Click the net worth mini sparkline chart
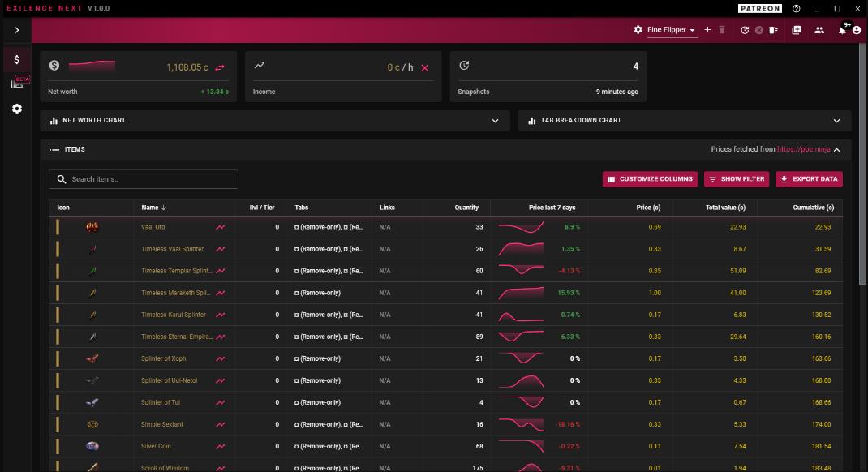The height and width of the screenshot is (472, 868). point(92,66)
